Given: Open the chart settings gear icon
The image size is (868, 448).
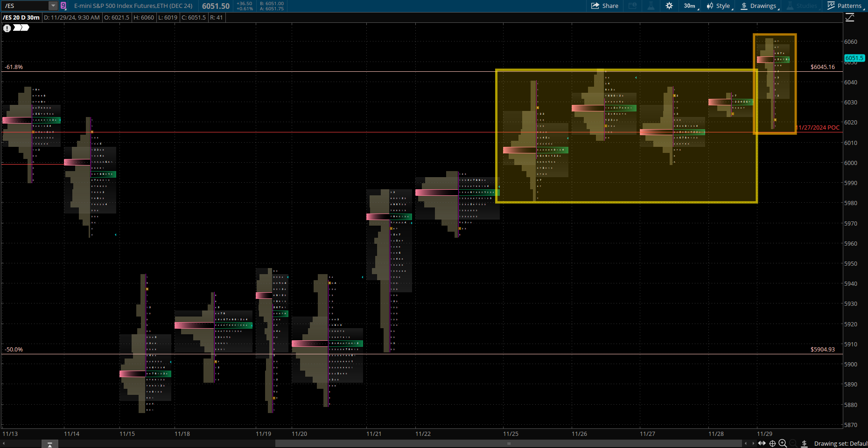Looking at the screenshot, I should [x=669, y=6].
